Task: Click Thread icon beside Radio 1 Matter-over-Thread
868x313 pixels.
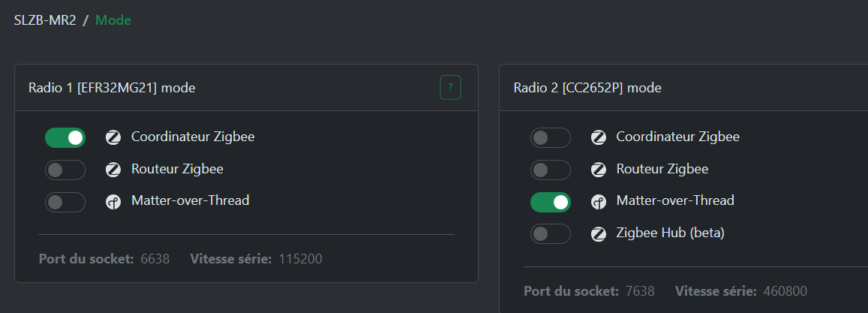Action: [113, 202]
